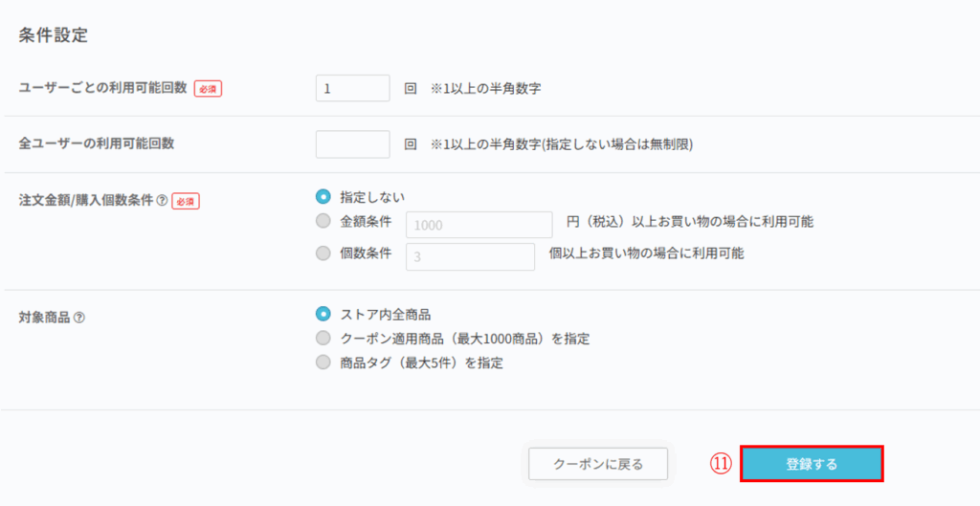
Task: Click the 全ユーザーの利用可能回数 label text
Action: [x=97, y=143]
